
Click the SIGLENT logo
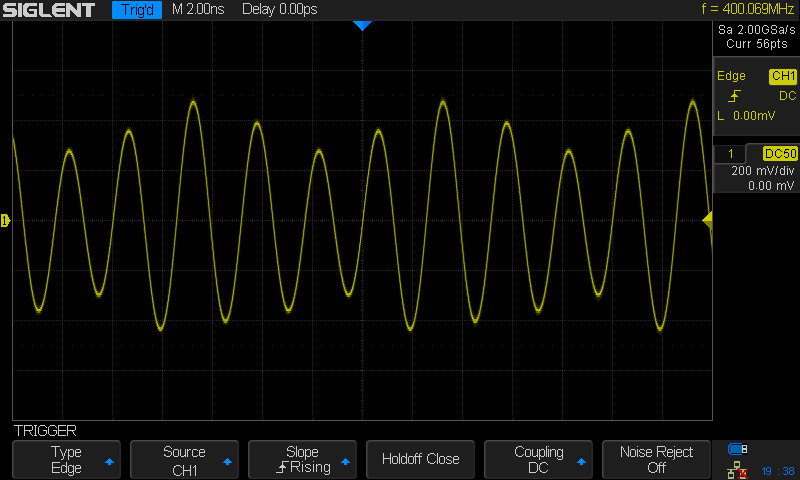[49, 10]
